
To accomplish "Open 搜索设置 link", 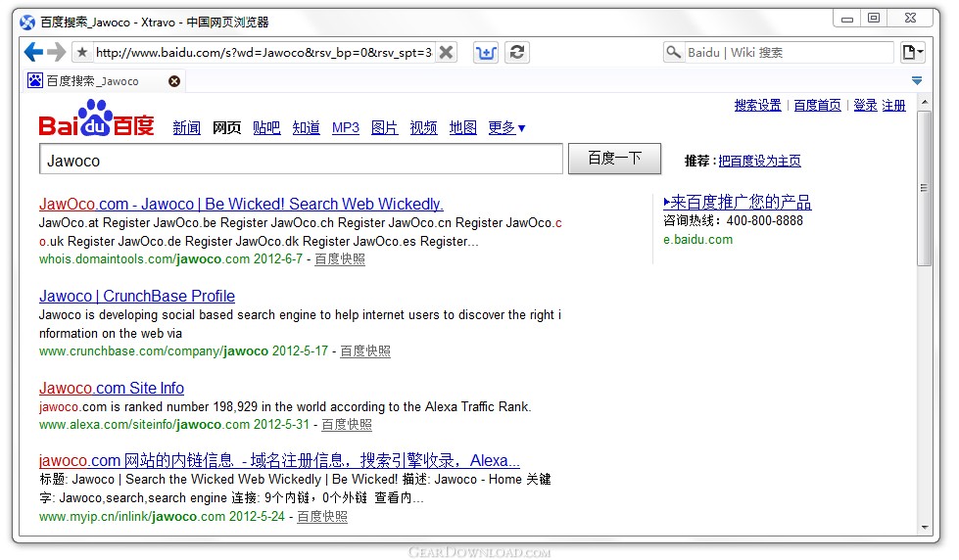I will coord(758,105).
